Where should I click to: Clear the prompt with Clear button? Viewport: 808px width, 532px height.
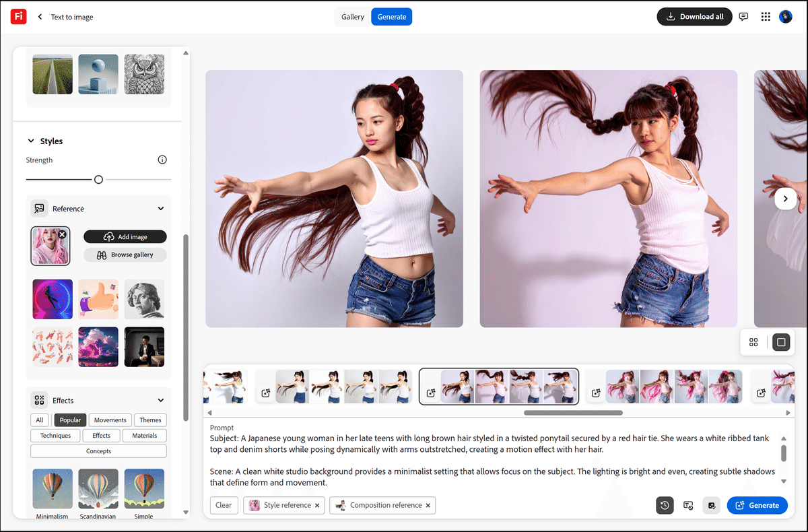tap(224, 505)
